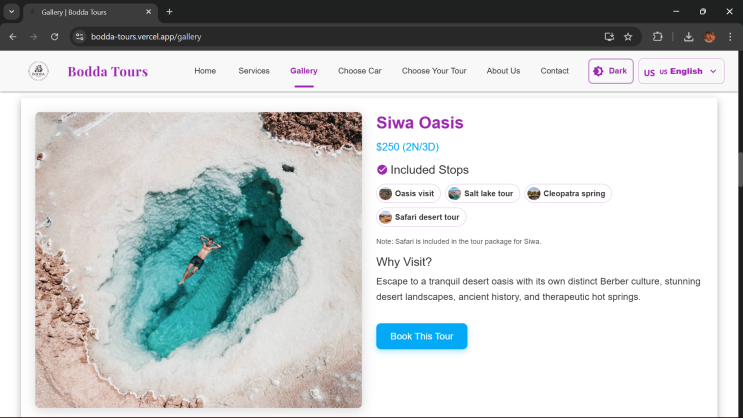The image size is (743, 418).
Task: Click the Safari desert tour stop chip
Action: [x=421, y=217]
